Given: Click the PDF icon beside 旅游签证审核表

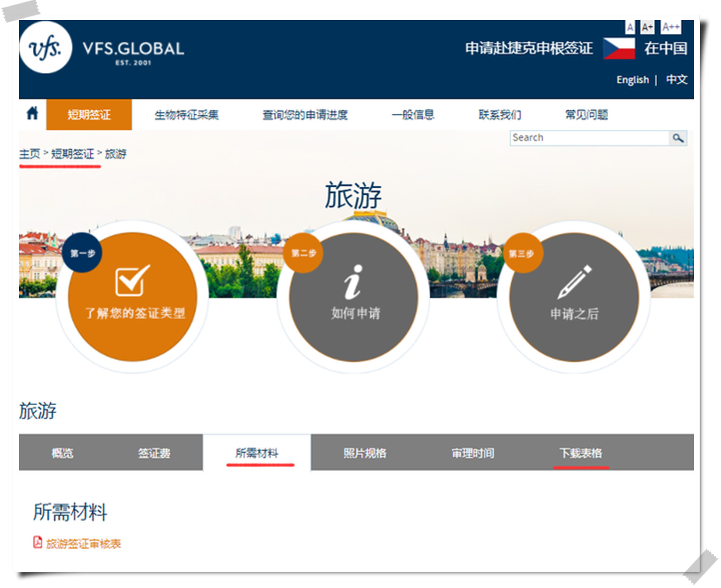Looking at the screenshot, I should pos(38,543).
